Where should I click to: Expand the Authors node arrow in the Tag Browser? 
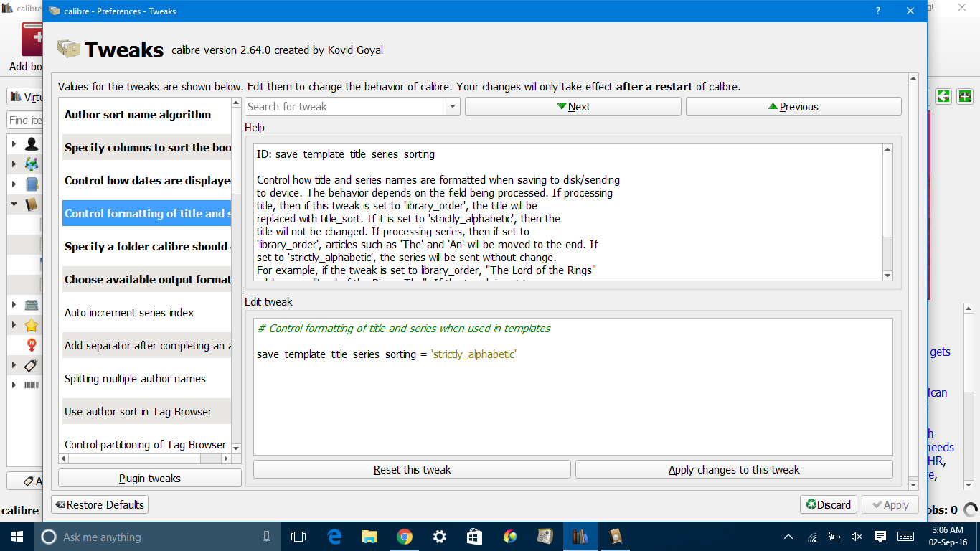14,144
